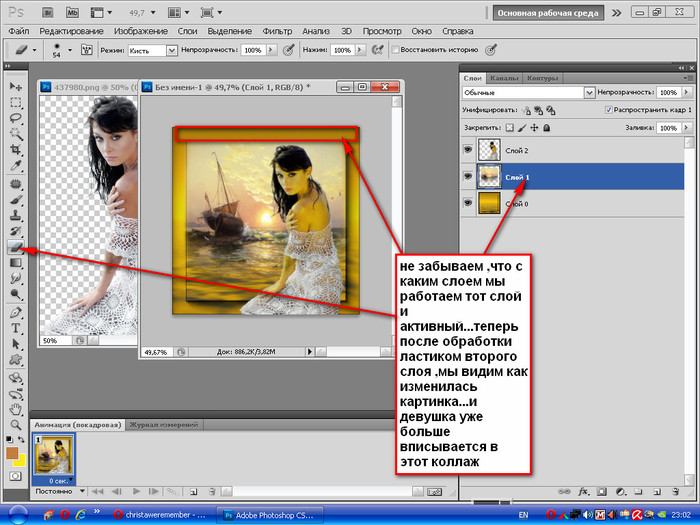Launch Adobe Bridge from top bar

click(x=48, y=13)
